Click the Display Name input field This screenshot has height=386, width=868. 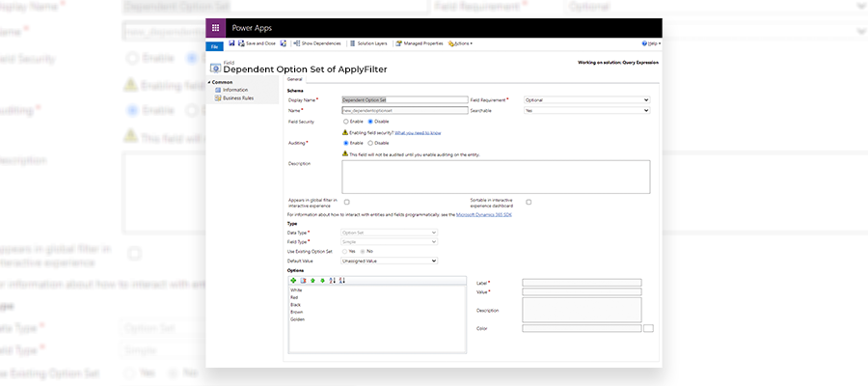pos(405,100)
